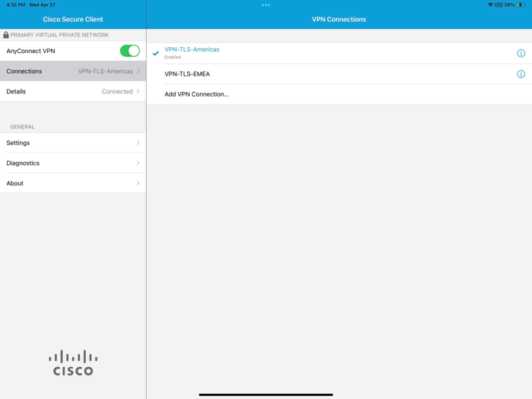Tap the Cisco logo
The image size is (532, 399).
(73, 363)
